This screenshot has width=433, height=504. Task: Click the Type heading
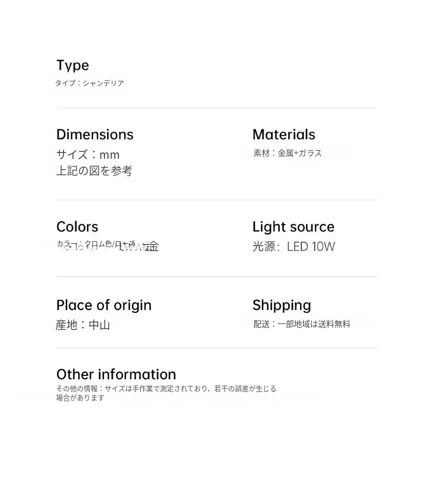(x=73, y=65)
